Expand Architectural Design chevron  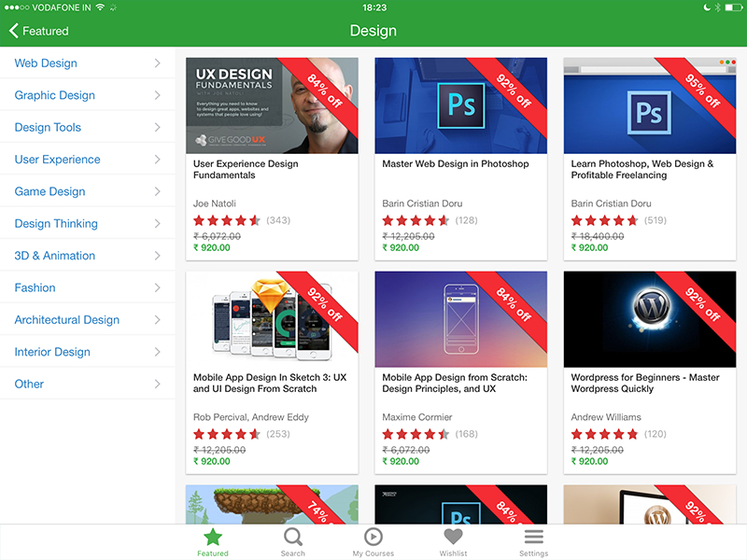[x=157, y=320]
